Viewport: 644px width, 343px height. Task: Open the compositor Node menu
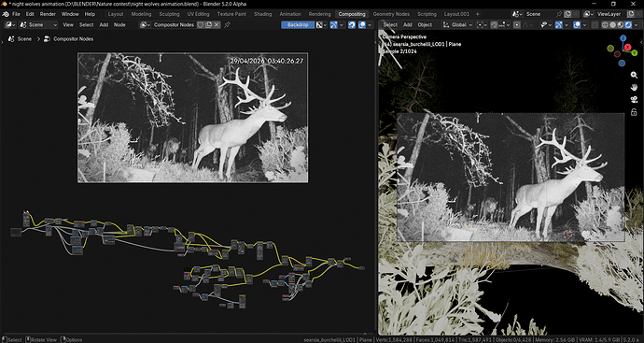(x=119, y=24)
